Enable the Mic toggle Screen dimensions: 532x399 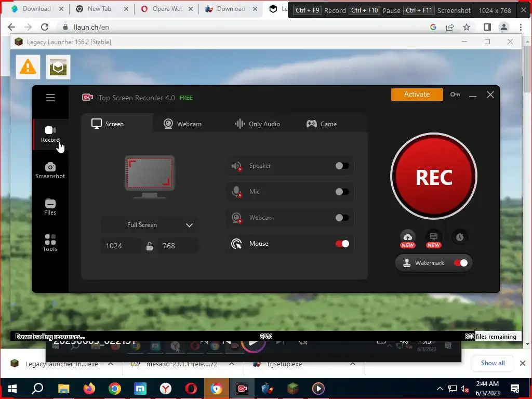(x=342, y=192)
